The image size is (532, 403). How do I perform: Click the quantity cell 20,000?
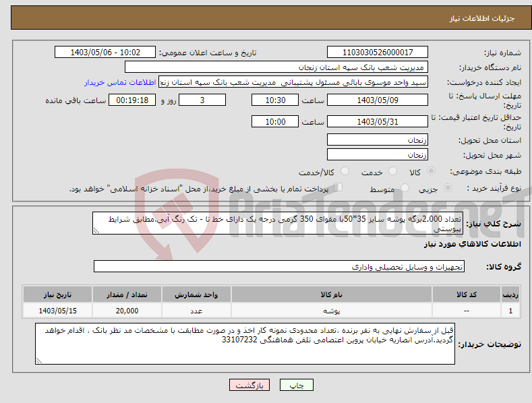(127, 311)
